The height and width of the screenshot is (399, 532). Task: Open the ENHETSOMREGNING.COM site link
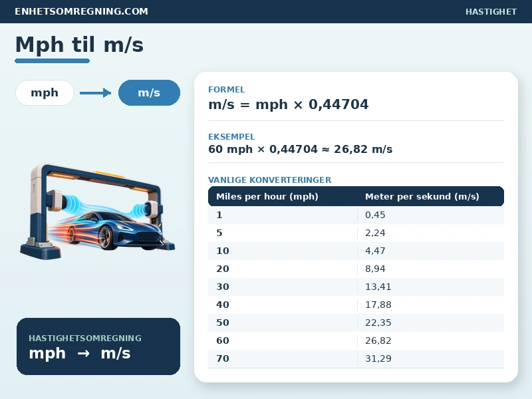point(81,11)
